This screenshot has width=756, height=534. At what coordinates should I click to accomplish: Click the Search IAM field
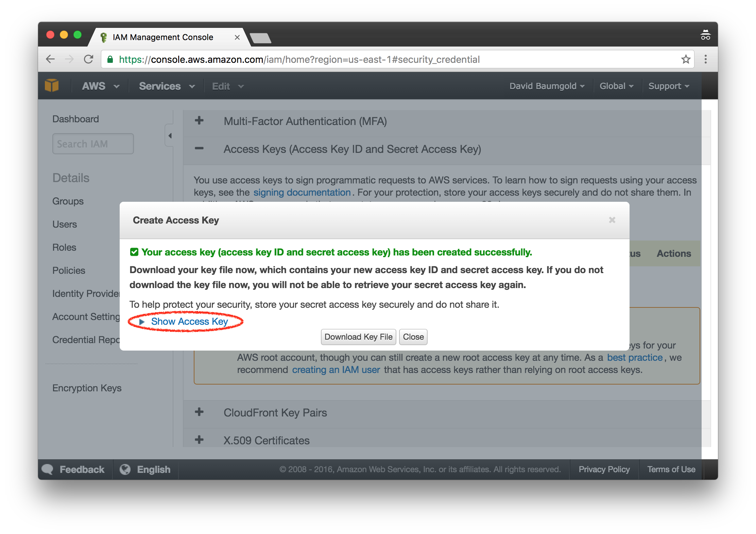point(93,144)
